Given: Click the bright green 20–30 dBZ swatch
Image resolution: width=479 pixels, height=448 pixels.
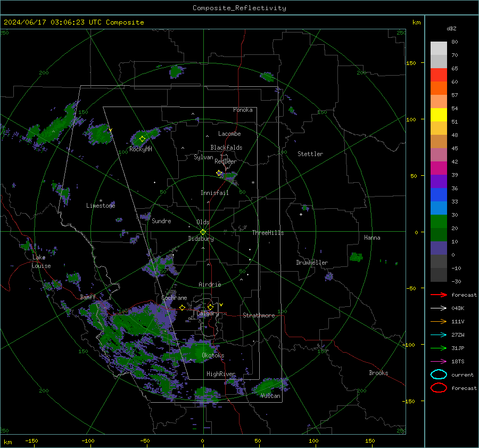Looking at the screenshot, I should [439, 222].
